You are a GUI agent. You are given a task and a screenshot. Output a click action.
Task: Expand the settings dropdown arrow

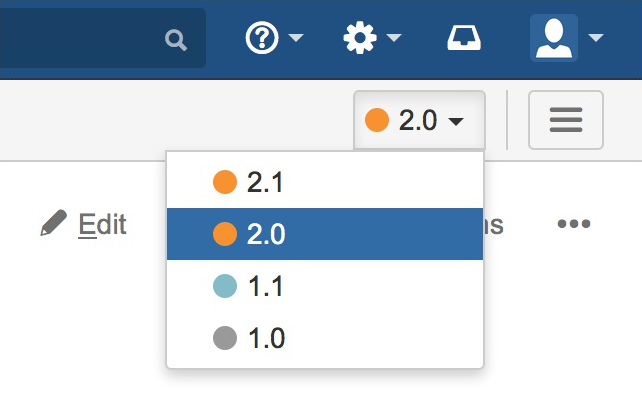click(x=393, y=40)
